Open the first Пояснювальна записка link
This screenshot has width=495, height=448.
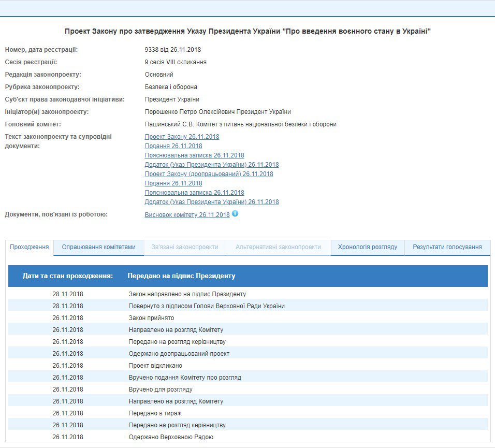194,155
